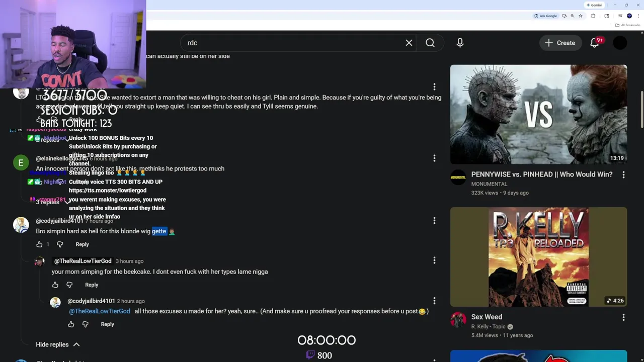Viewport: 644px width, 362px height.
Task: Open the MONUMENTAL channel name
Action: pos(489,184)
